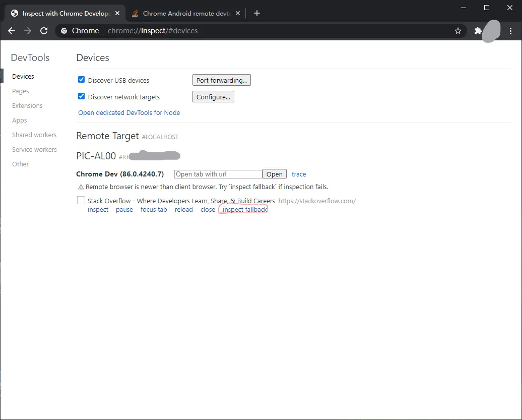Click the Stack Overflow page title text

(x=181, y=201)
